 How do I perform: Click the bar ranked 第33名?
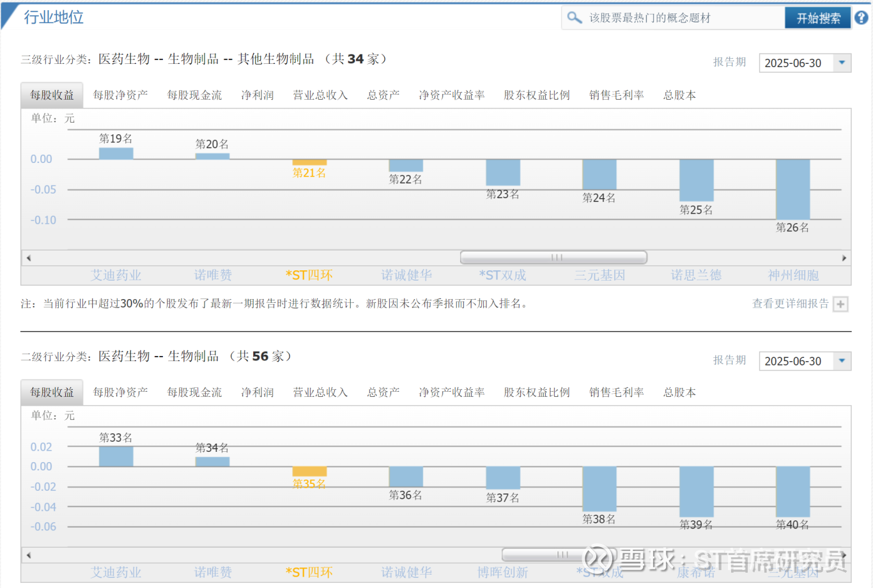pos(116,456)
